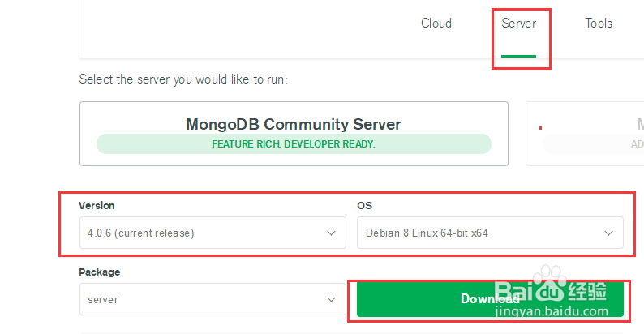Click the Package dropdown chevron arrow
Image resolution: width=644 pixels, height=334 pixels.
(331, 300)
